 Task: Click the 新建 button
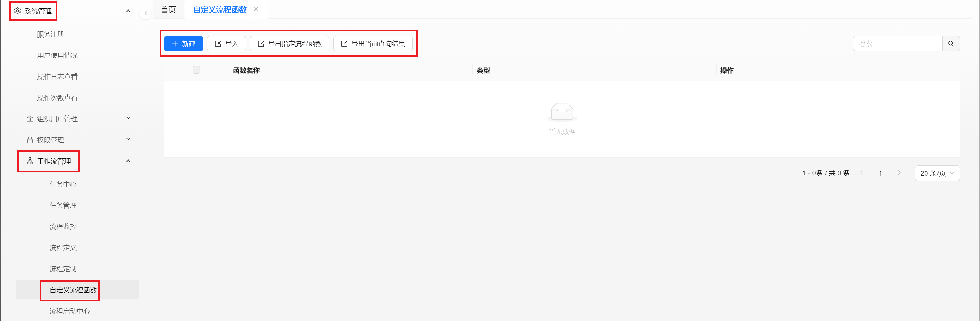pyautogui.click(x=183, y=44)
